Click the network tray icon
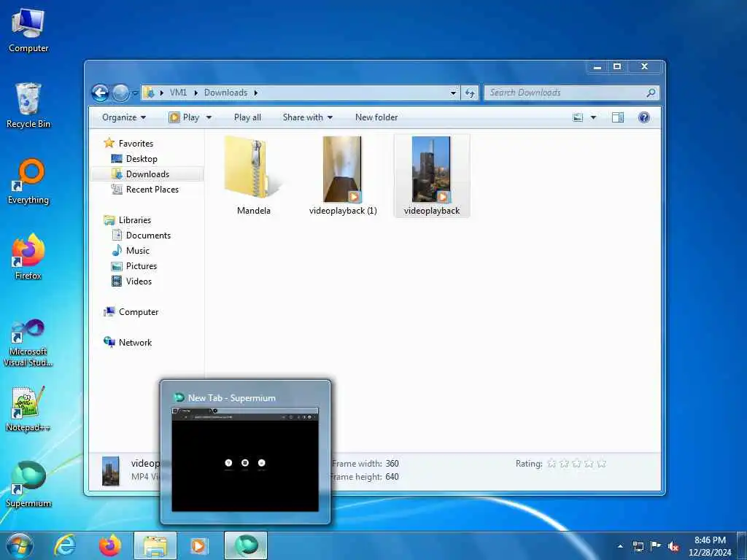 pyautogui.click(x=638, y=546)
